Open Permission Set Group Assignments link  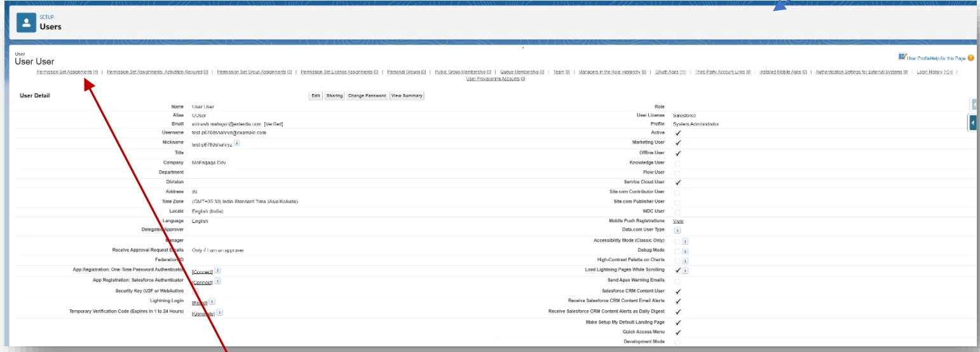[x=254, y=72]
